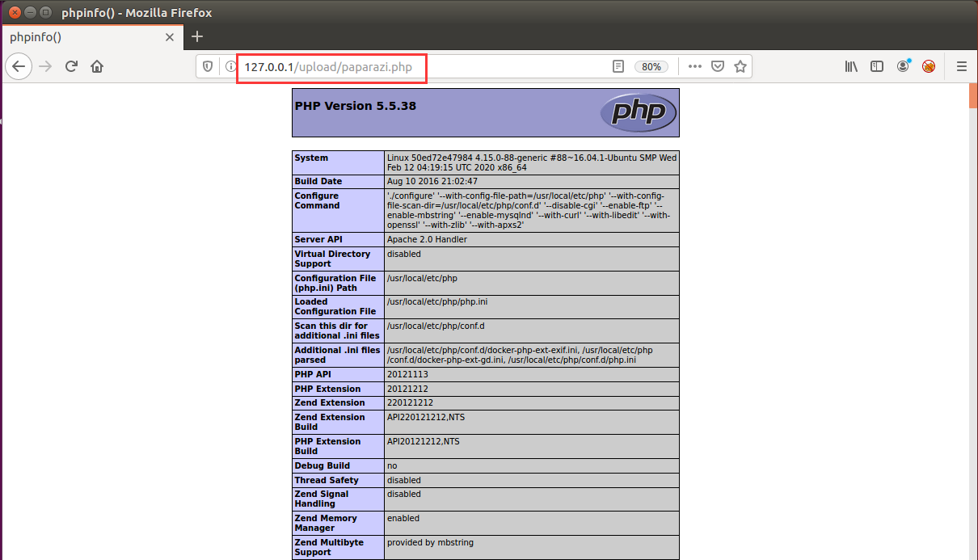Click the PHP Version 5.5.38 heading
The width and height of the screenshot is (978, 560).
tap(356, 106)
